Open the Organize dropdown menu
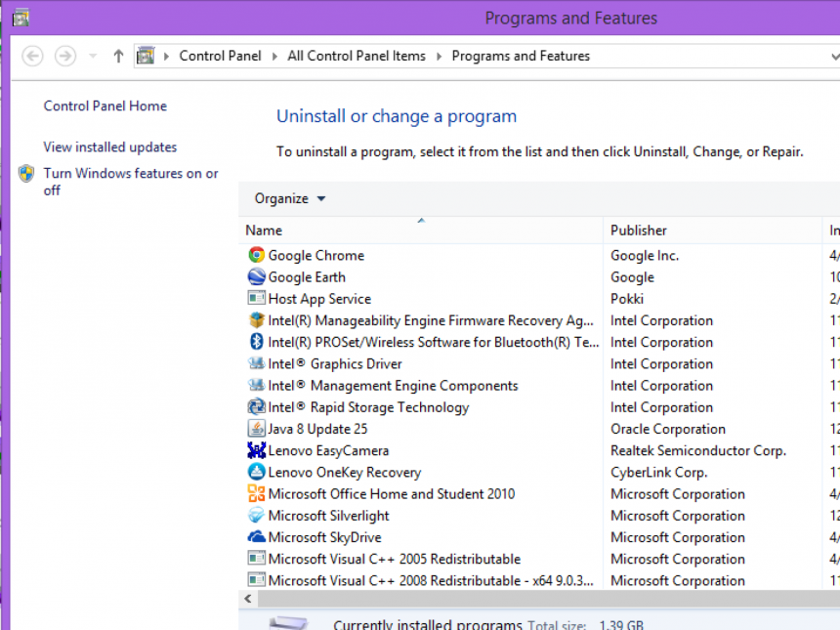Image resolution: width=840 pixels, height=630 pixels. pyautogui.click(x=290, y=198)
